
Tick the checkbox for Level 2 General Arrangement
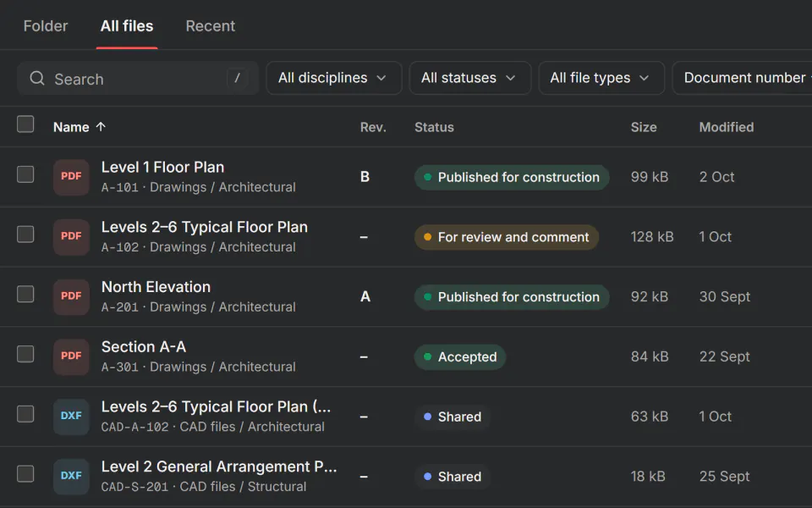(x=25, y=474)
